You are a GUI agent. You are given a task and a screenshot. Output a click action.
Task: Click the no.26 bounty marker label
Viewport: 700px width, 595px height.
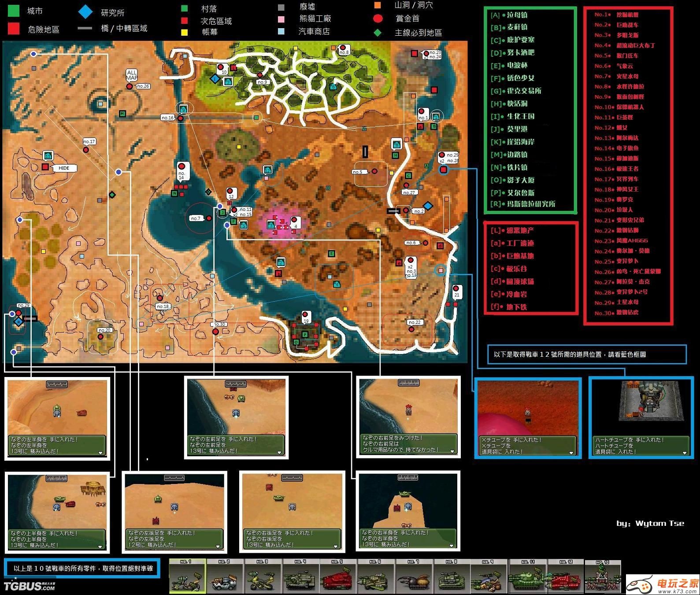click(143, 86)
